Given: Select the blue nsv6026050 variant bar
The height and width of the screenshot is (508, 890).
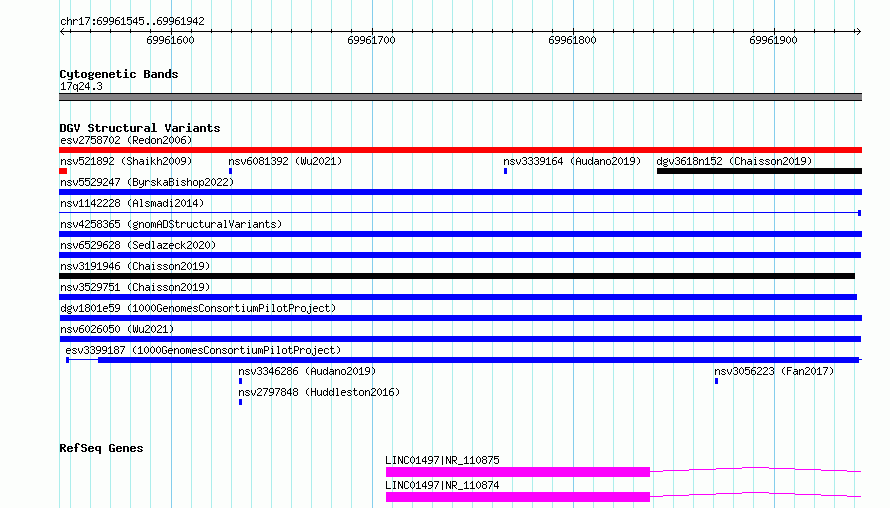Looking at the screenshot, I should (x=460, y=339).
